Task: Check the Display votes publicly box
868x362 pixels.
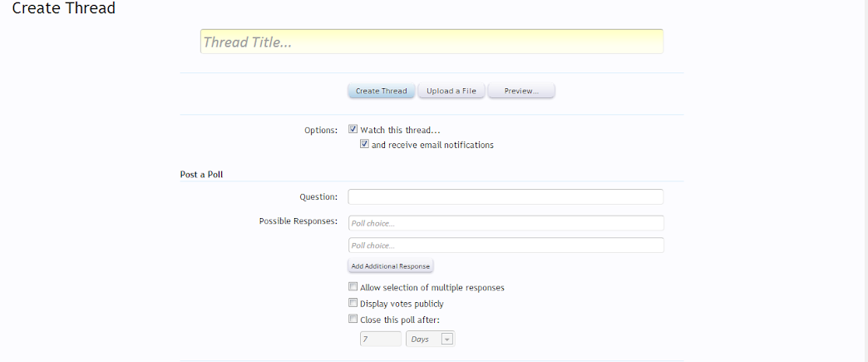Action: pos(353,304)
